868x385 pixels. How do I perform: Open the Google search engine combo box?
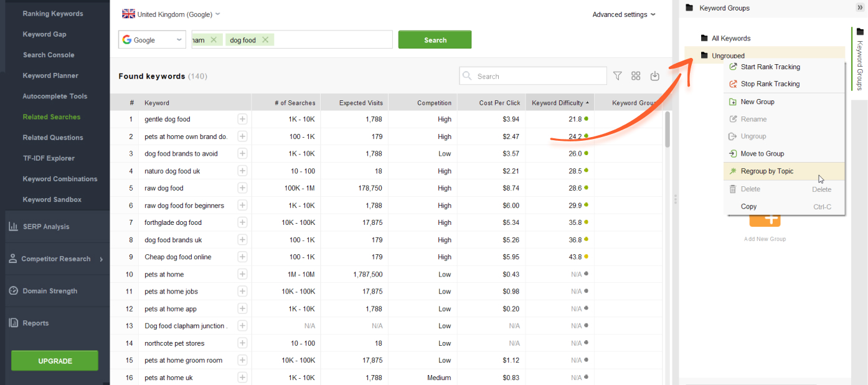(x=152, y=40)
